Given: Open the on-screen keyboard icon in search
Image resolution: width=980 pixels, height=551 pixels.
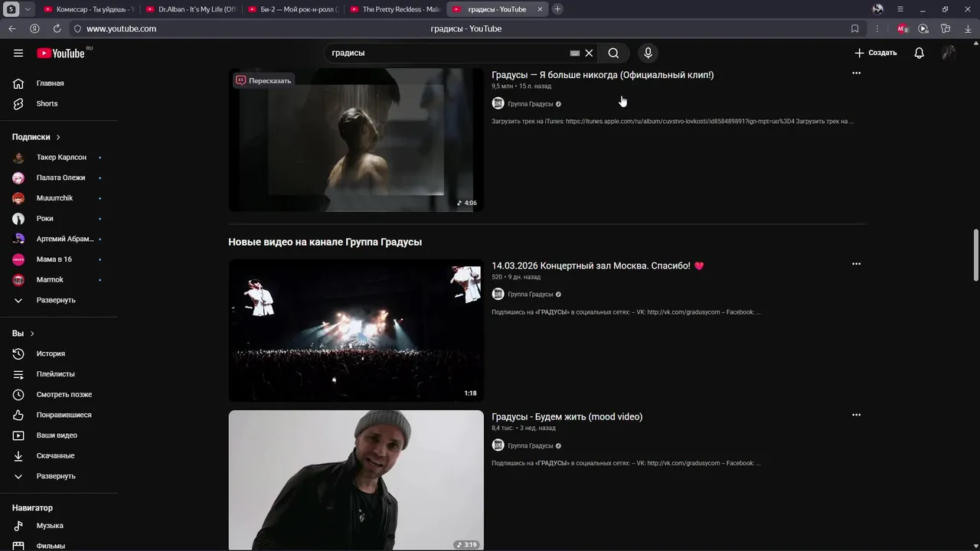Looking at the screenshot, I should click(x=575, y=53).
